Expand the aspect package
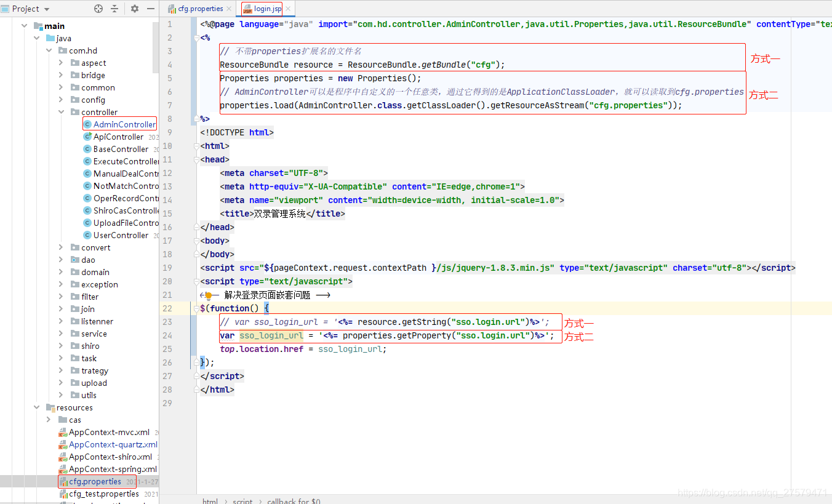The image size is (832, 504). click(61, 63)
